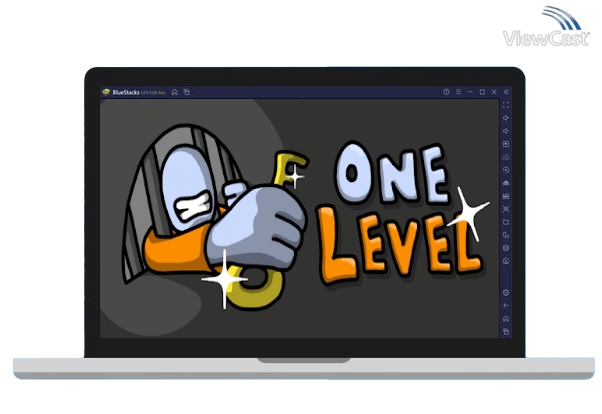
Task: Click the square play-arrow icon in sidebar
Action: click(x=506, y=144)
